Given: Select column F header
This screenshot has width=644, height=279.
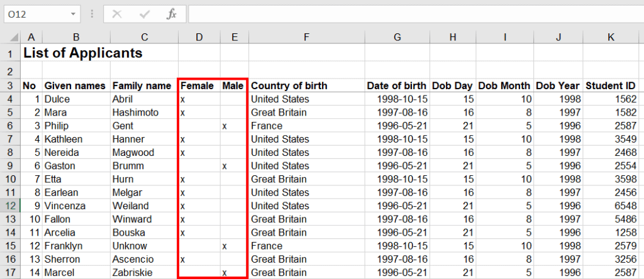Looking at the screenshot, I should coord(306,37).
